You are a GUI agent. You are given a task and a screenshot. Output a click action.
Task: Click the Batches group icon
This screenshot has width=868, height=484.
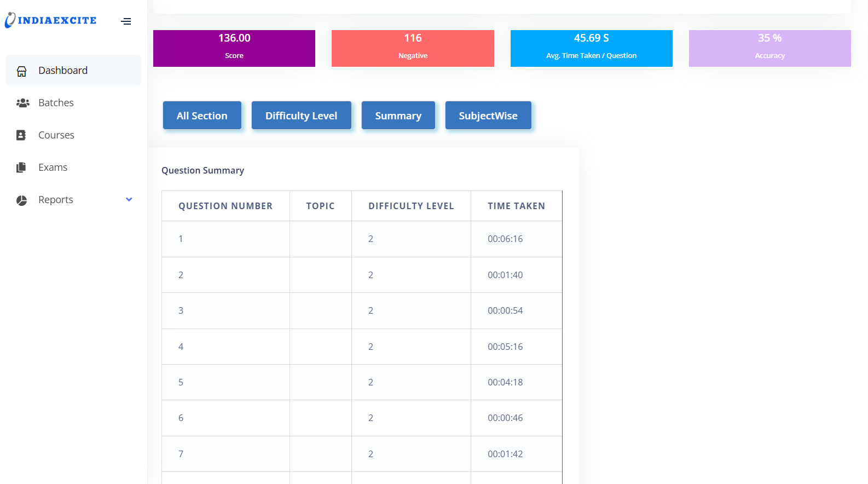click(22, 103)
